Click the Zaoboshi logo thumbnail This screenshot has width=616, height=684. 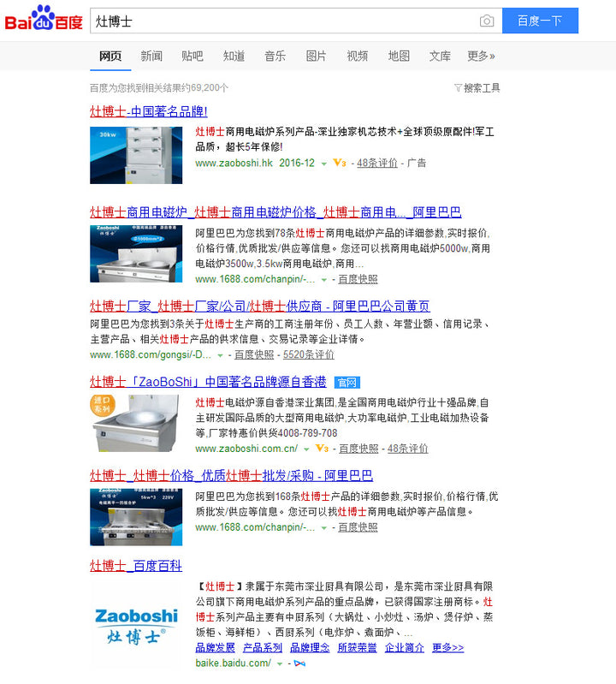(136, 623)
